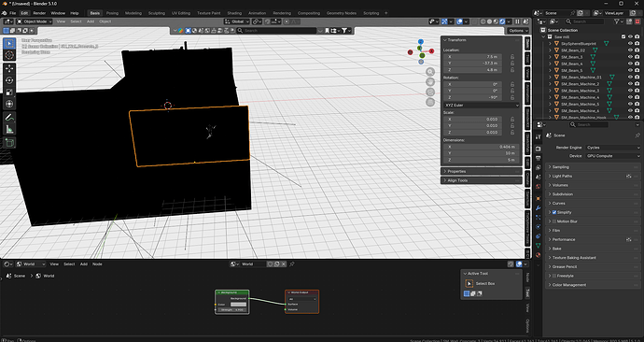This screenshot has height=342, width=644.
Task: Open the viewport Options button
Action: (517, 31)
